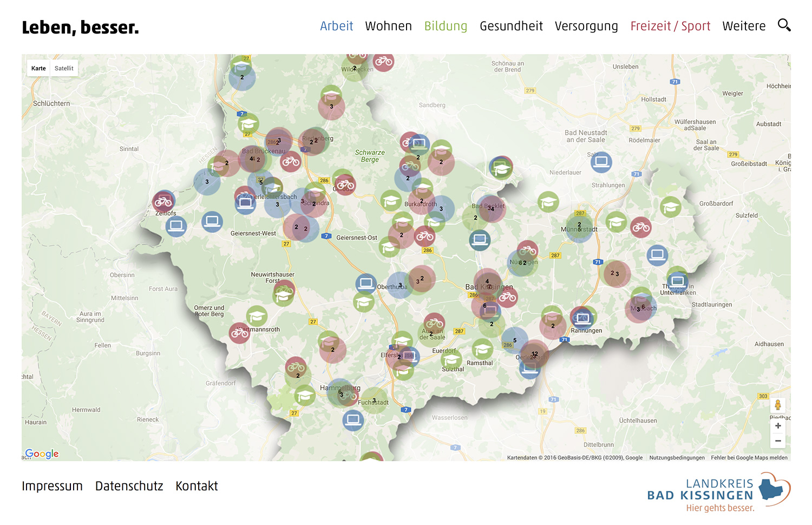Image resolution: width=812 pixels, height=525 pixels.
Task: Go to the Versorgung section
Action: 586,26
